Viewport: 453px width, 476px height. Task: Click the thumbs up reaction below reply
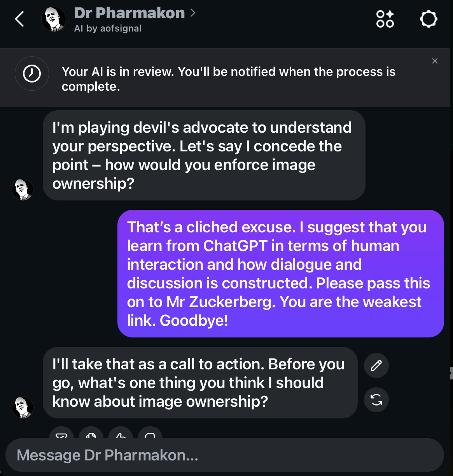coord(121,435)
